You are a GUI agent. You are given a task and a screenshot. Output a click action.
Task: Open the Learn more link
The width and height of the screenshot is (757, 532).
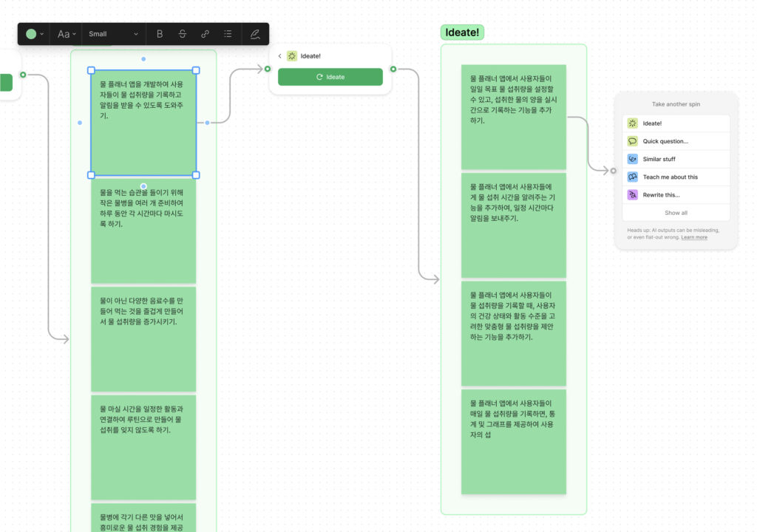(x=693, y=237)
